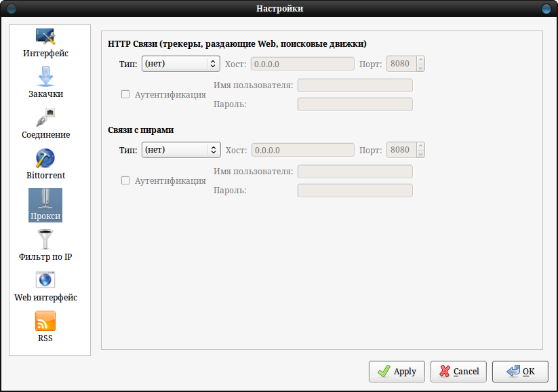Click the 'Связи с пирами' heading
The height and width of the screenshot is (392, 558).
(x=140, y=130)
